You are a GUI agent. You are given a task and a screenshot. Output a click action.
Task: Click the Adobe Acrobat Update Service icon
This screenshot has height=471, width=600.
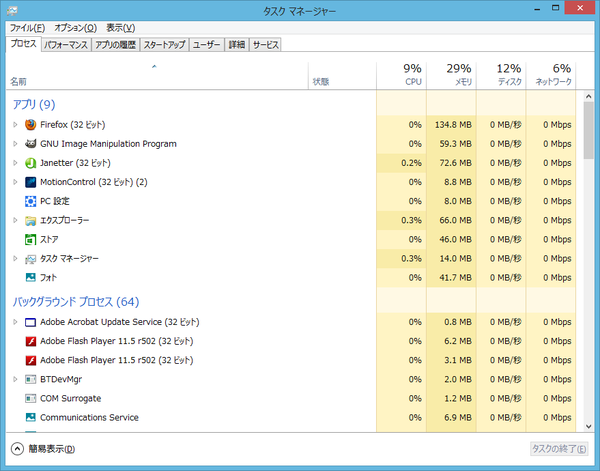pyautogui.click(x=30, y=322)
